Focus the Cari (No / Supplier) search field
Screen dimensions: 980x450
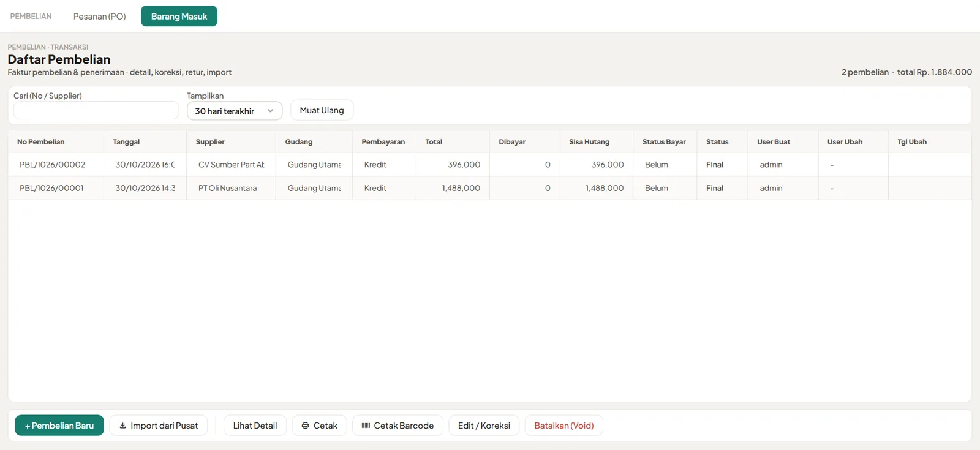pyautogui.click(x=96, y=110)
